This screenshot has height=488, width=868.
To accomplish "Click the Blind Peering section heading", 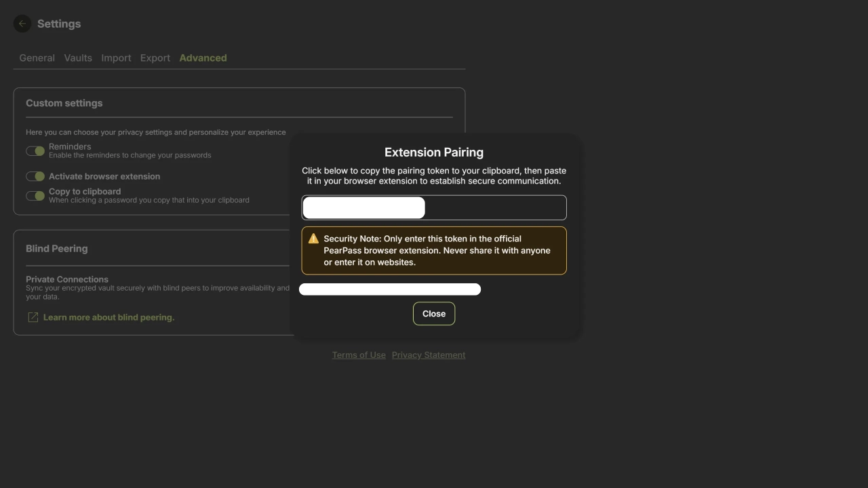I will [57, 249].
